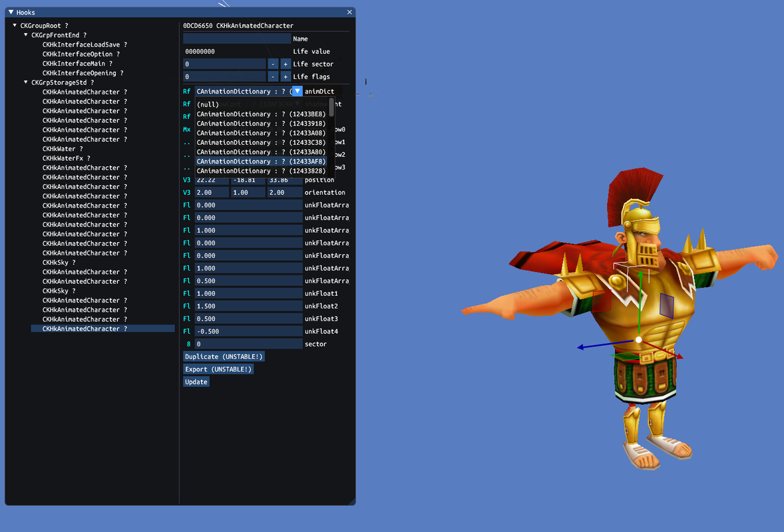Click the purple plane handle on gizmo
Viewport: 784px width, 532px height.
[666, 305]
